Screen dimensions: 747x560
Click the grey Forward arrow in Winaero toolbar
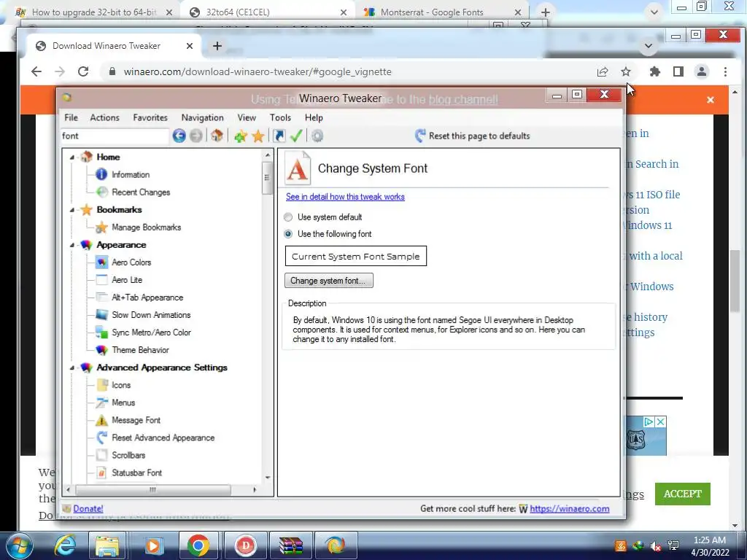[196, 136]
